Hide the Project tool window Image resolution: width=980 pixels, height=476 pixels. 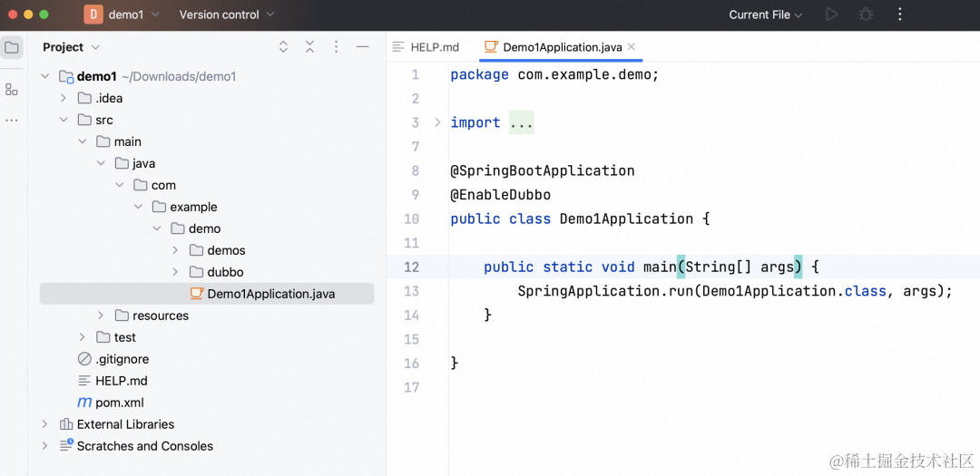(x=362, y=47)
